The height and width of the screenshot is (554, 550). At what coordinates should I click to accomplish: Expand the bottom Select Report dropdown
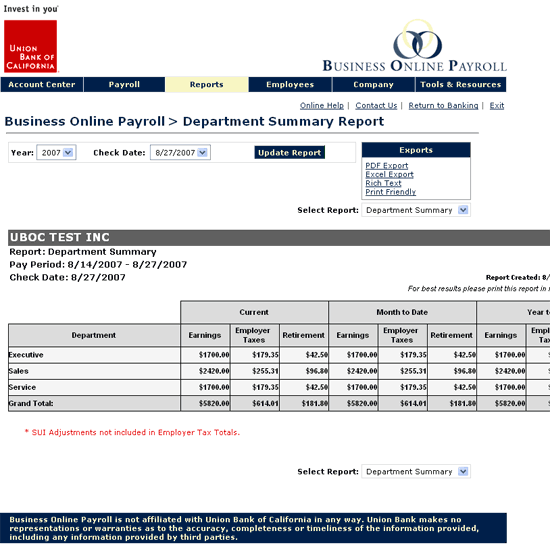coord(416,472)
